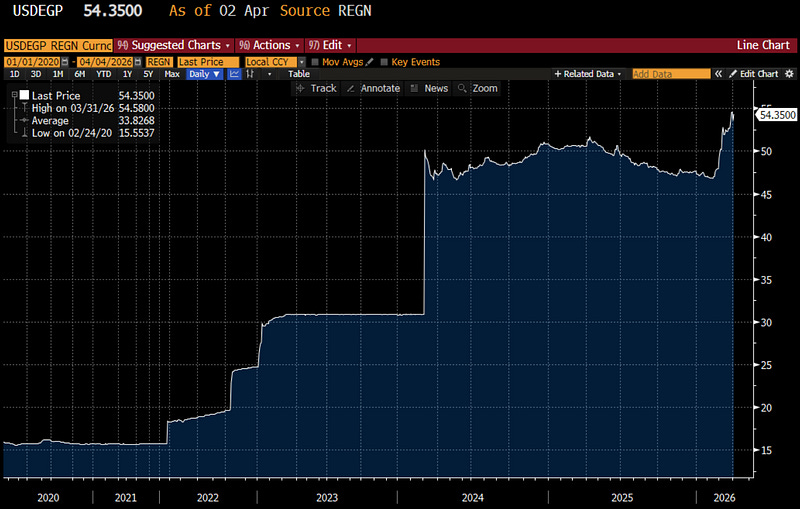Click the Average 33.8268 legend row
This screenshot has width=800, height=509.
click(87, 120)
